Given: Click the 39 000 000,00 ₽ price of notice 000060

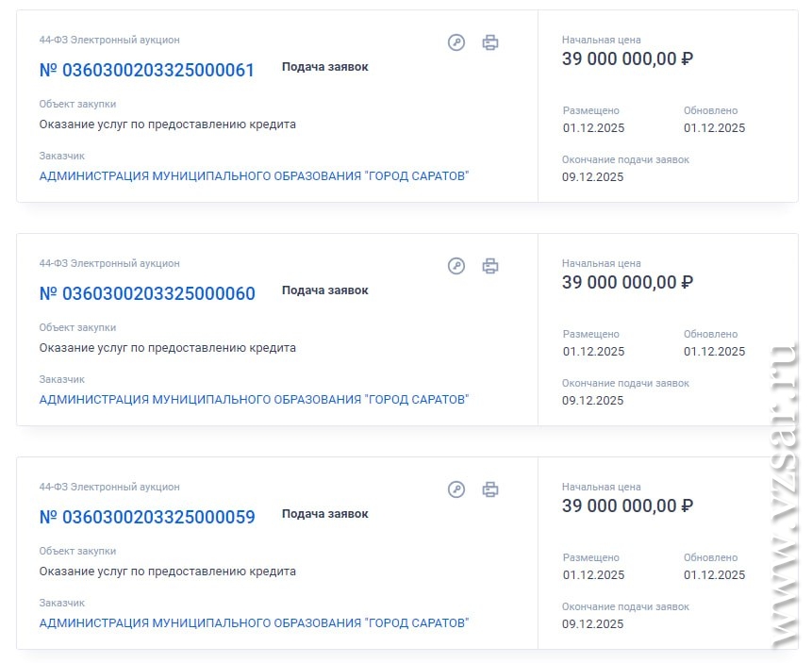Looking at the screenshot, I should (627, 283).
